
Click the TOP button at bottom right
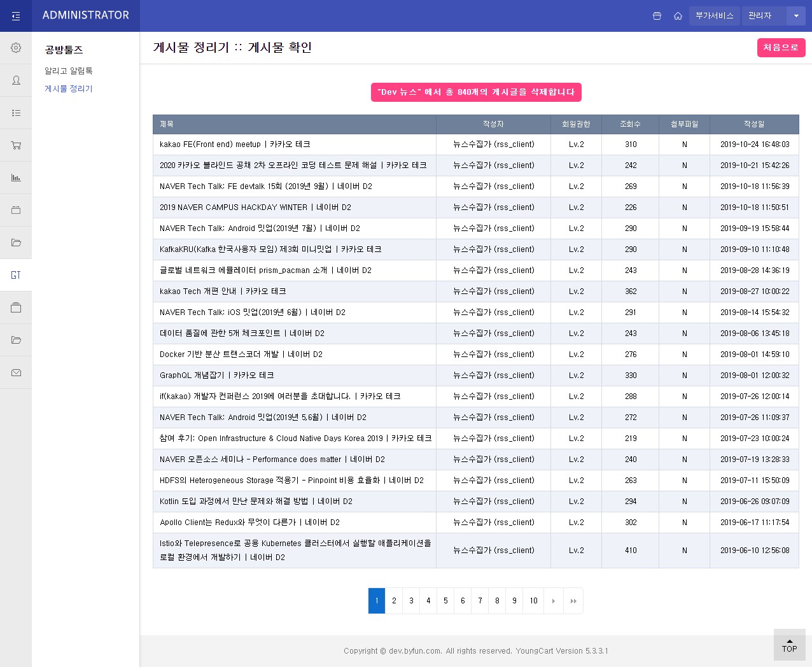click(789, 645)
